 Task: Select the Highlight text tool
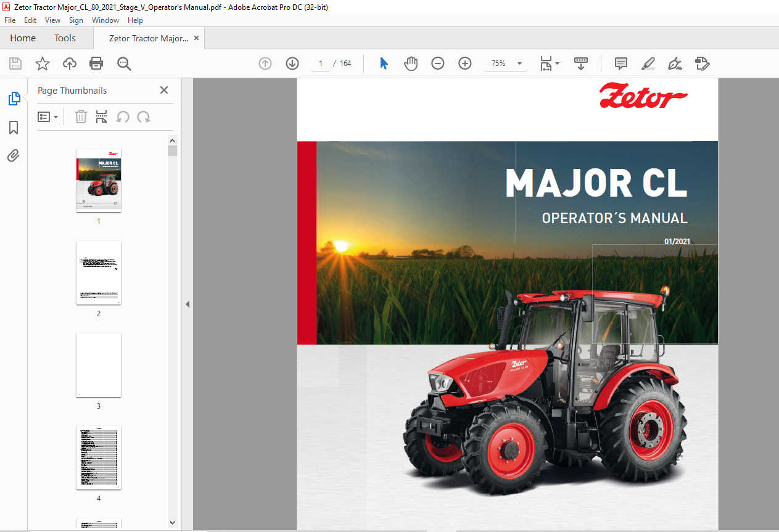648,63
